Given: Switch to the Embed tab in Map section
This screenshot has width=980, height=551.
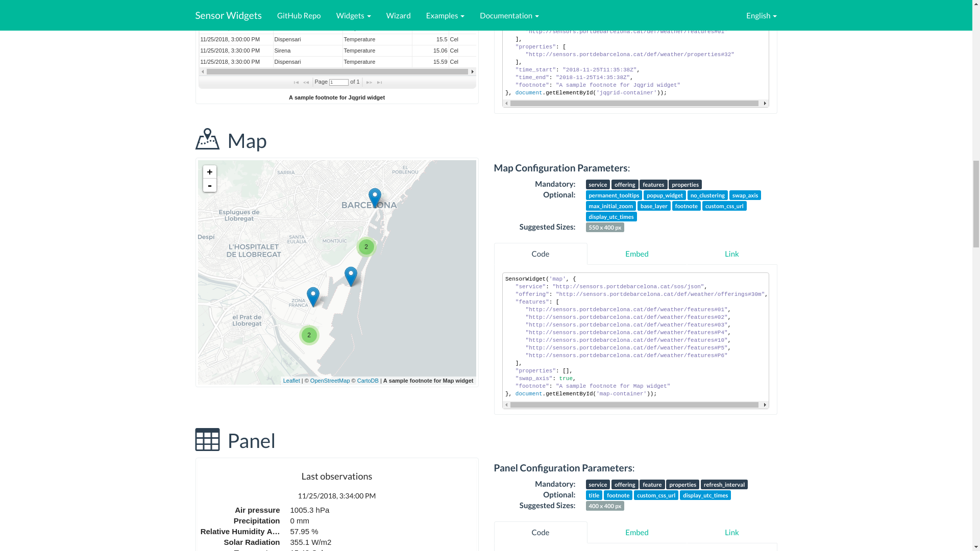Looking at the screenshot, I should (636, 254).
